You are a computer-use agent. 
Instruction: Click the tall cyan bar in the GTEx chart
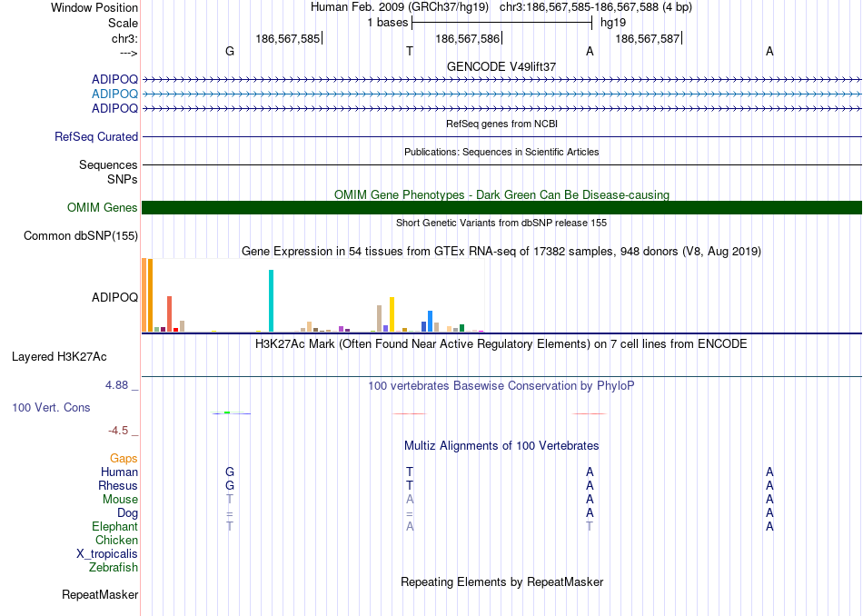pos(271,301)
